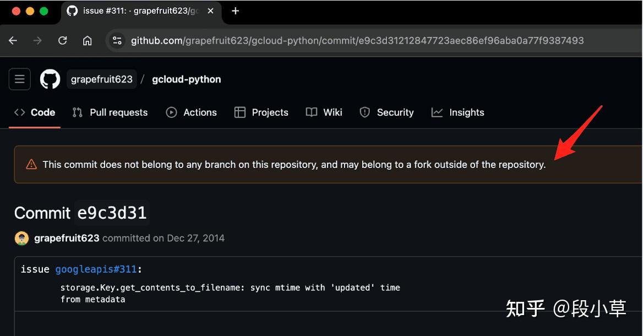This screenshot has height=336, width=644.
Task: Switch to the Insights tab
Action: [x=457, y=112]
